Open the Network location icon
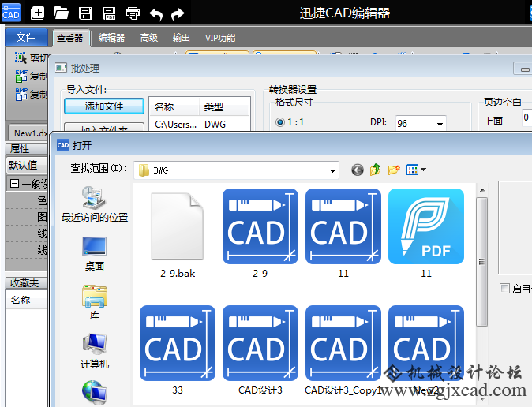Viewport: 532px width, 407px height. point(94,393)
